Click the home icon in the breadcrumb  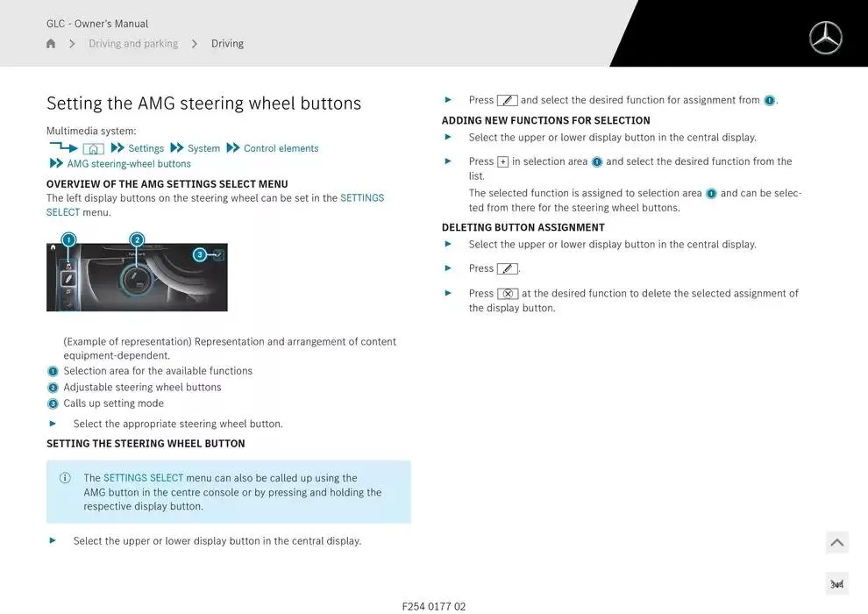pyautogui.click(x=51, y=44)
